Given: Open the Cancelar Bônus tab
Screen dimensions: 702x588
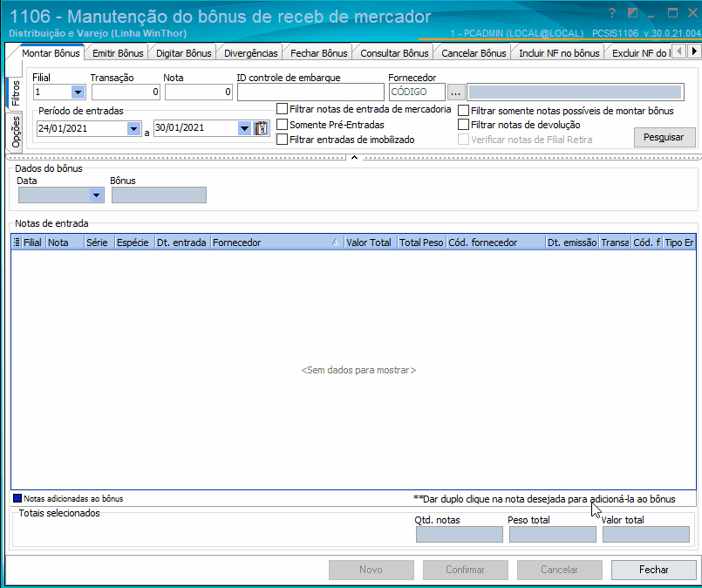Looking at the screenshot, I should tap(474, 53).
